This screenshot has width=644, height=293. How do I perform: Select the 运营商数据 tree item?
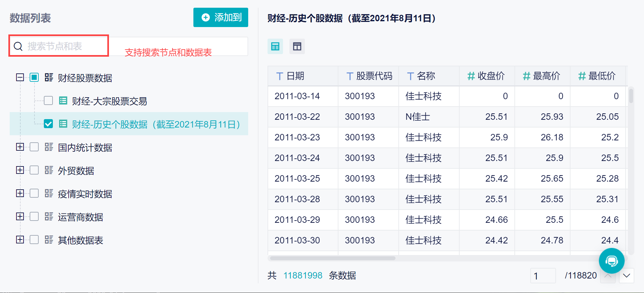[81, 217]
